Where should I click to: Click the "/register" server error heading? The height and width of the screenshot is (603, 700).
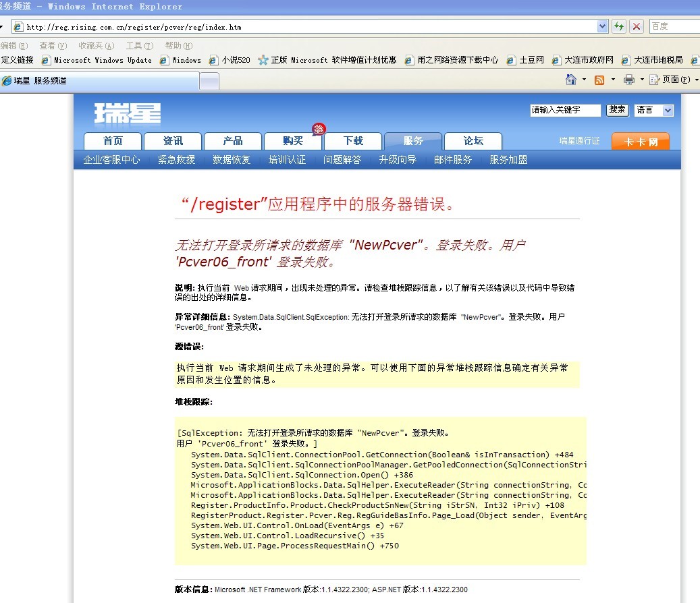(317, 204)
